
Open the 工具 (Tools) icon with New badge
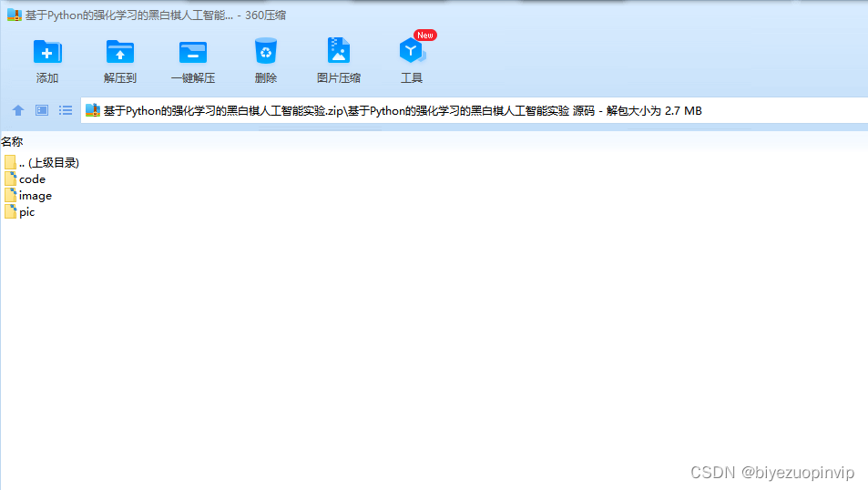click(412, 51)
